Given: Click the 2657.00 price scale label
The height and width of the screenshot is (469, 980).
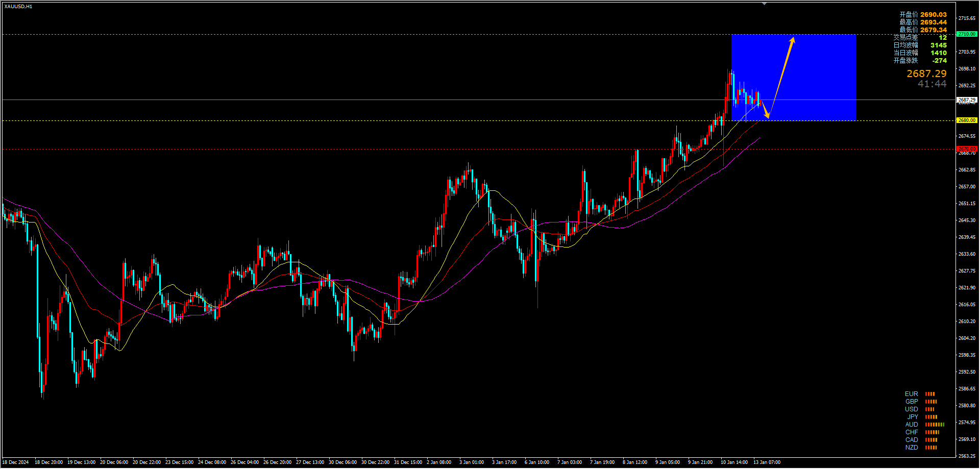Looking at the screenshot, I should coord(967,187).
